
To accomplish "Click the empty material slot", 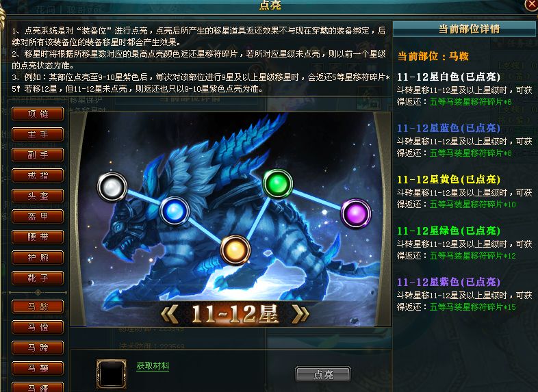I will [x=112, y=374].
